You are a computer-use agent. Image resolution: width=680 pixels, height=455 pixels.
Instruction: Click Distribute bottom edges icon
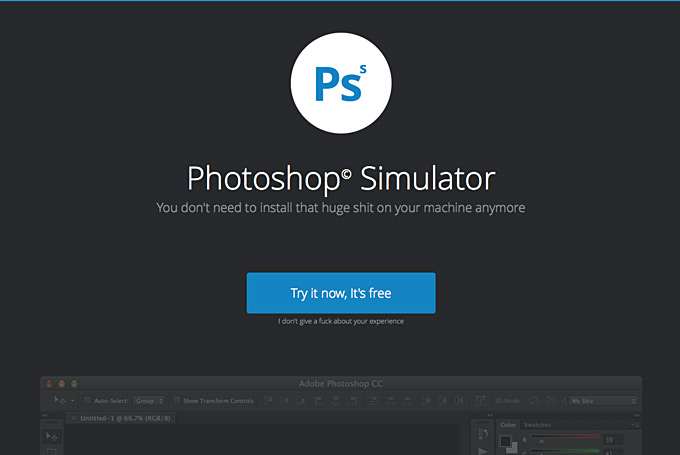[x=407, y=400]
